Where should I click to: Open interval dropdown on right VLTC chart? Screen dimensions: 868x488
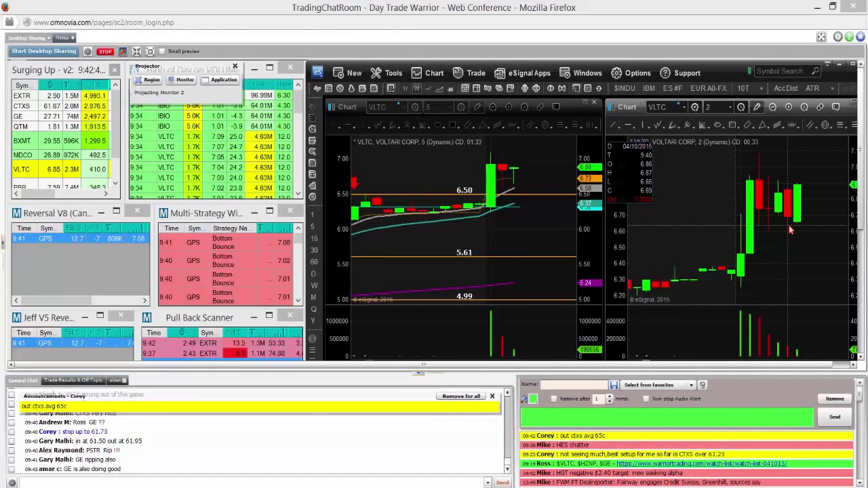point(730,107)
